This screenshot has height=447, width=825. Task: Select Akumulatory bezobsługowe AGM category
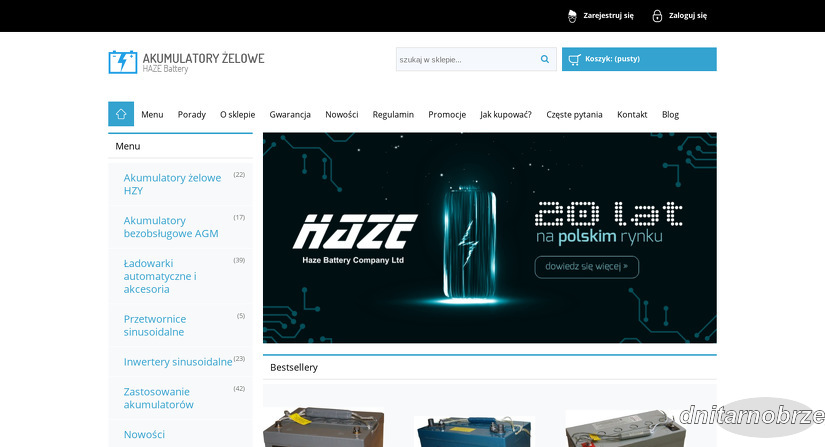(171, 227)
